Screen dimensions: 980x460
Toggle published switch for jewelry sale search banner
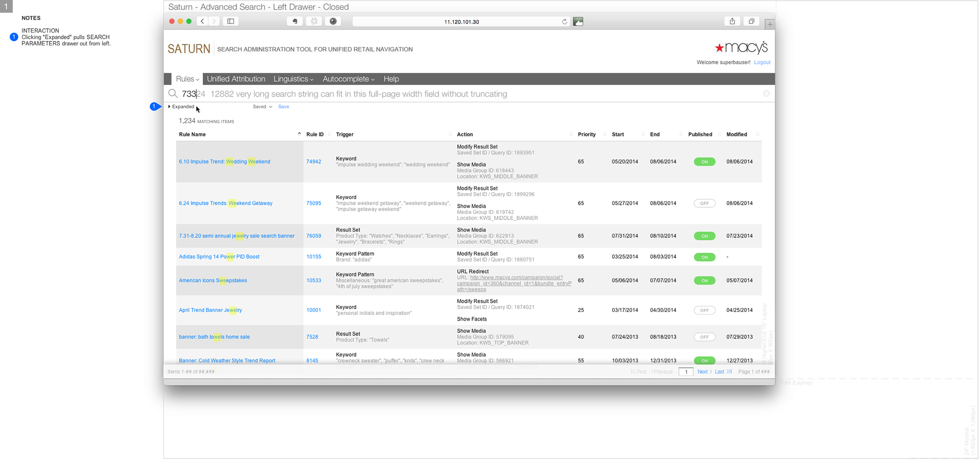click(x=704, y=236)
